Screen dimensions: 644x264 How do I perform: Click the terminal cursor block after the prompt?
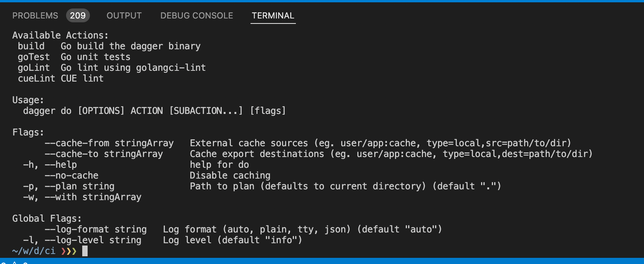84,251
